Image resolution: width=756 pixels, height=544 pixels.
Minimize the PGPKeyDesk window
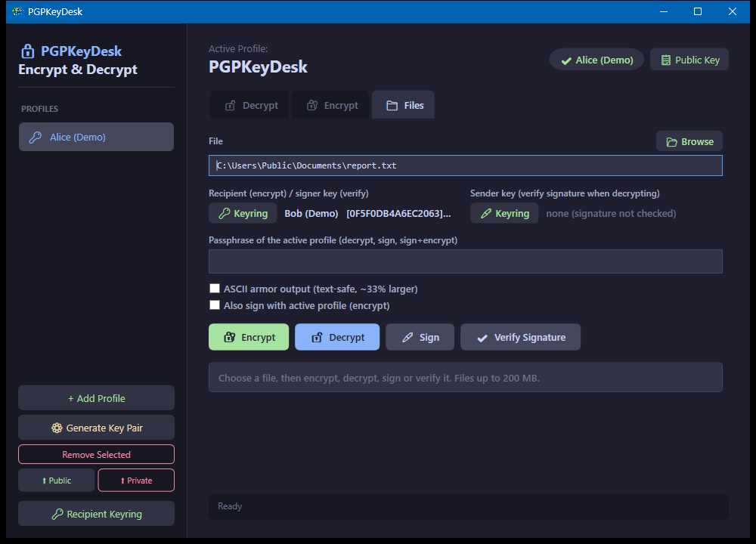pyautogui.click(x=664, y=11)
